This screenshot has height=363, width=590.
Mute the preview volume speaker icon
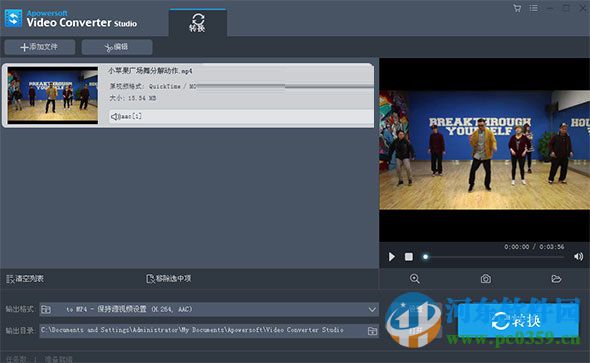coord(578,257)
